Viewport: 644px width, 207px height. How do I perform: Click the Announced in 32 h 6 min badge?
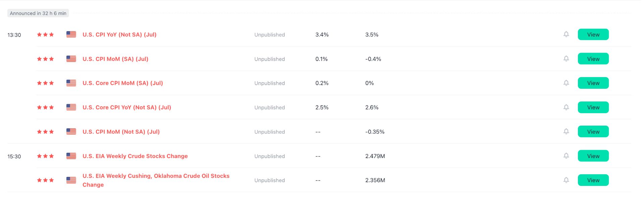pyautogui.click(x=38, y=13)
